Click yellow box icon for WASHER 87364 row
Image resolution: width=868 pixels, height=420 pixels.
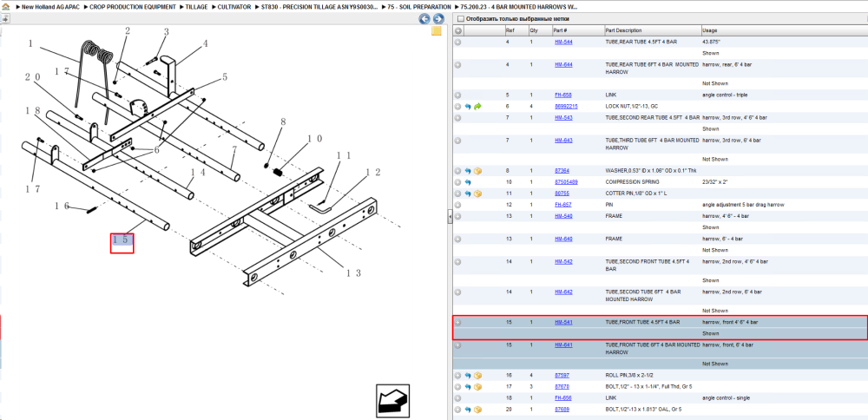[x=477, y=171]
